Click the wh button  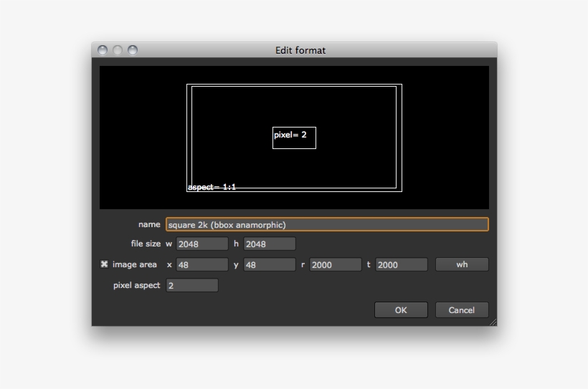click(462, 264)
